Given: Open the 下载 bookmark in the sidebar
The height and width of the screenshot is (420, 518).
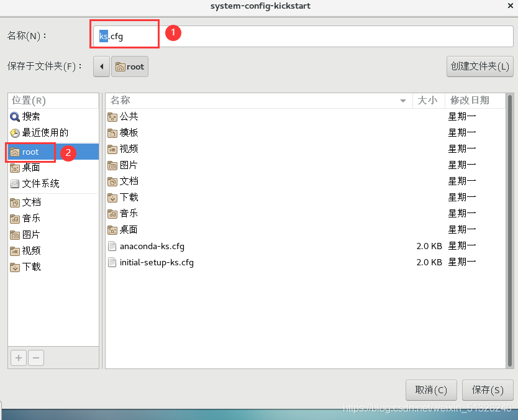Looking at the screenshot, I should pyautogui.click(x=53, y=267).
